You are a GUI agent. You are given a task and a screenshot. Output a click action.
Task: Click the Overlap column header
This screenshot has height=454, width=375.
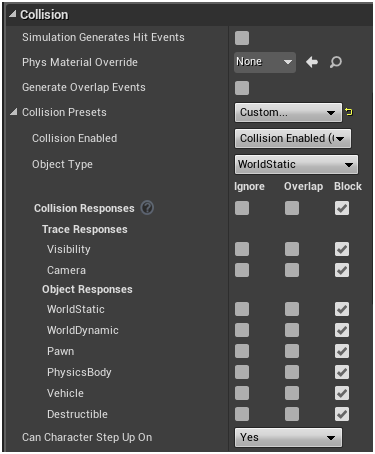pyautogui.click(x=303, y=186)
